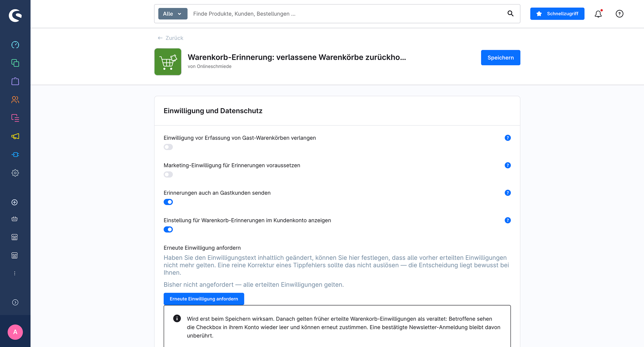The width and height of the screenshot is (644, 347).
Task: Open the Dashboard speedometer icon in sidebar
Action: [x=15, y=45]
